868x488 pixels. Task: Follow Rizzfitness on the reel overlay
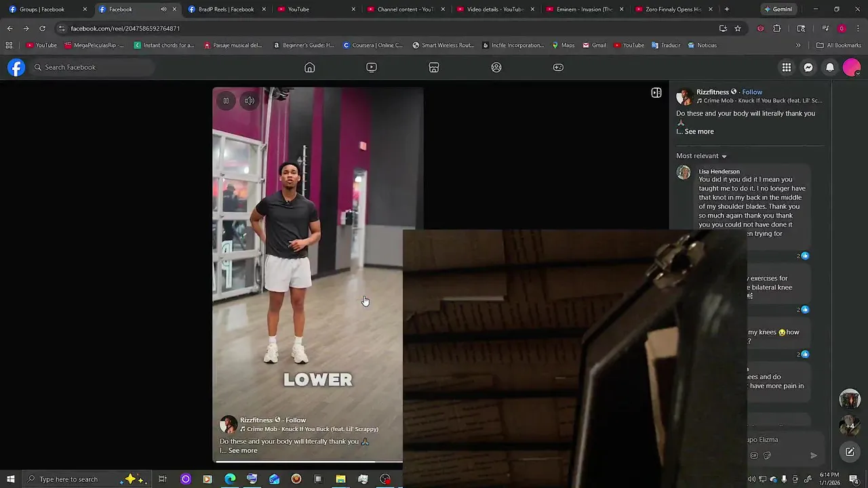pyautogui.click(x=296, y=420)
